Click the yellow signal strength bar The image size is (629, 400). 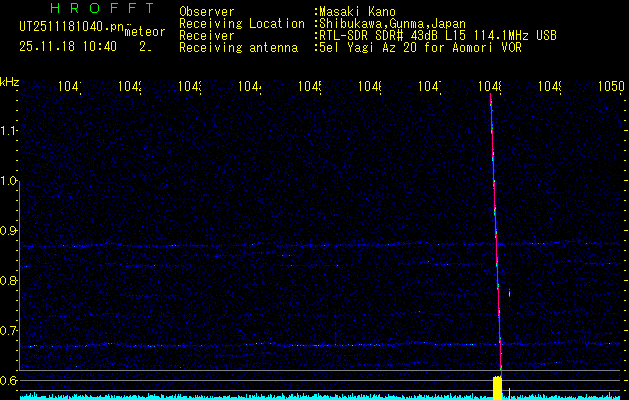pos(497,387)
